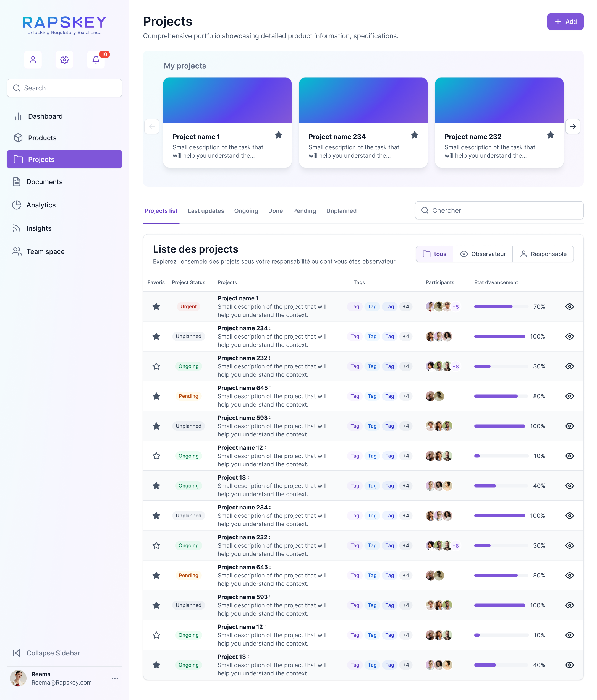Image resolution: width=597 pixels, height=700 pixels.
Task: Filter list by Observateur
Action: coord(483,254)
